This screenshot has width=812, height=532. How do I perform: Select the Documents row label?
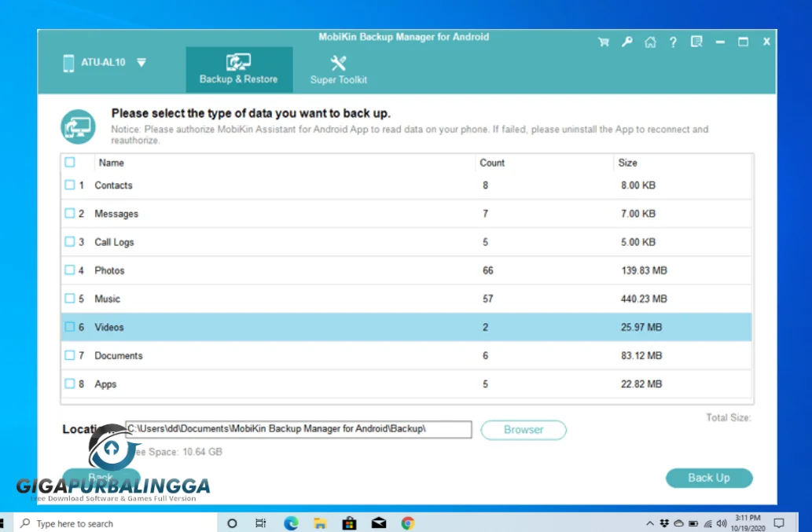click(119, 356)
